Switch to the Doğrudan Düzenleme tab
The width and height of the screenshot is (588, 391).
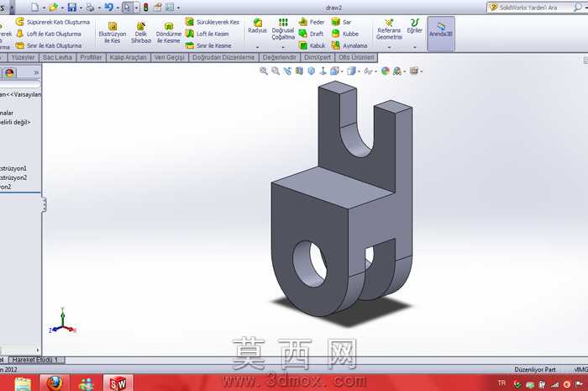223,57
